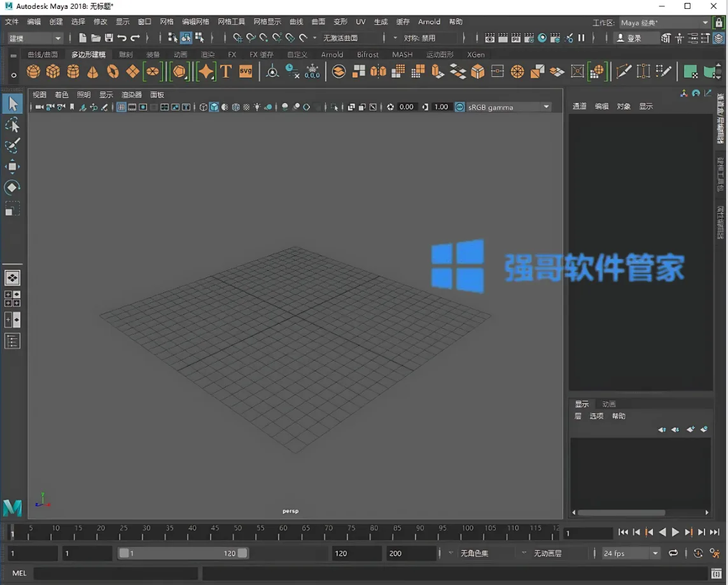Open the SVG import tool

pos(246,71)
